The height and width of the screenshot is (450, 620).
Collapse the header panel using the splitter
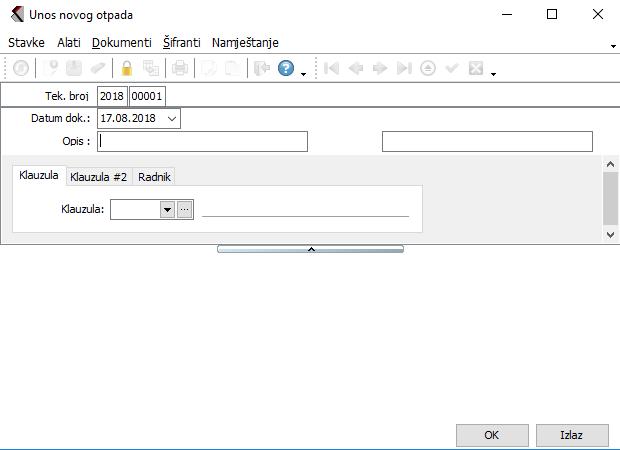[x=310, y=248]
